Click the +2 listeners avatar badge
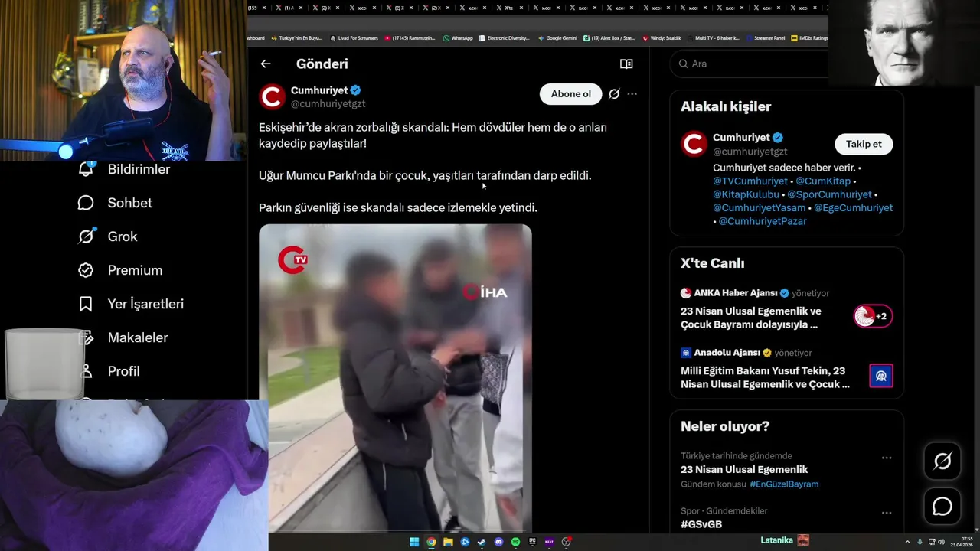This screenshot has height=551, width=980. [x=873, y=316]
